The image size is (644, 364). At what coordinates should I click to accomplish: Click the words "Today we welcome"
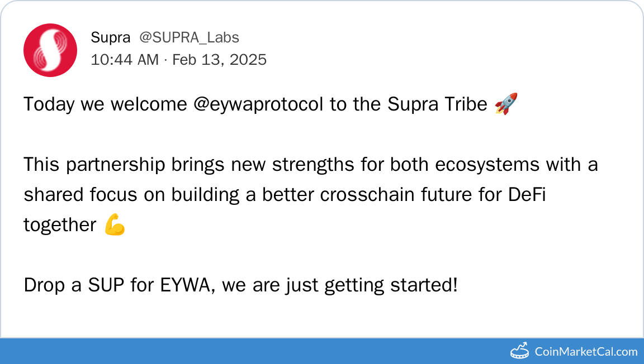105,104
